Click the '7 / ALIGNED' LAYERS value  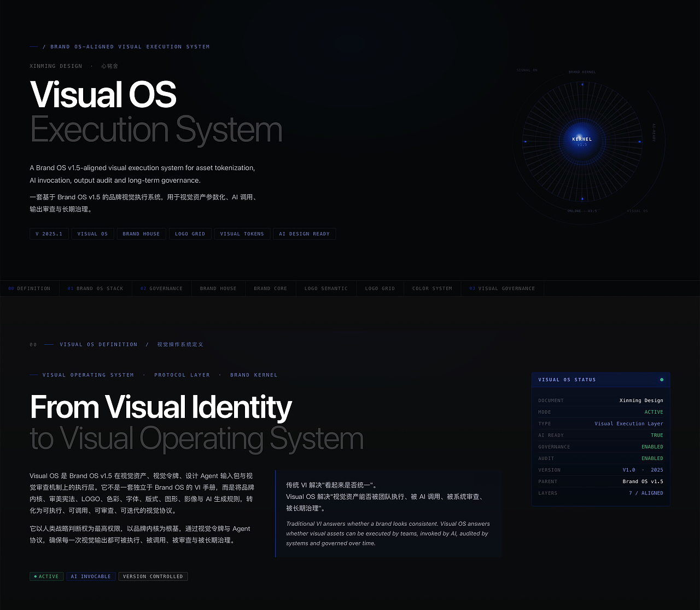646,493
